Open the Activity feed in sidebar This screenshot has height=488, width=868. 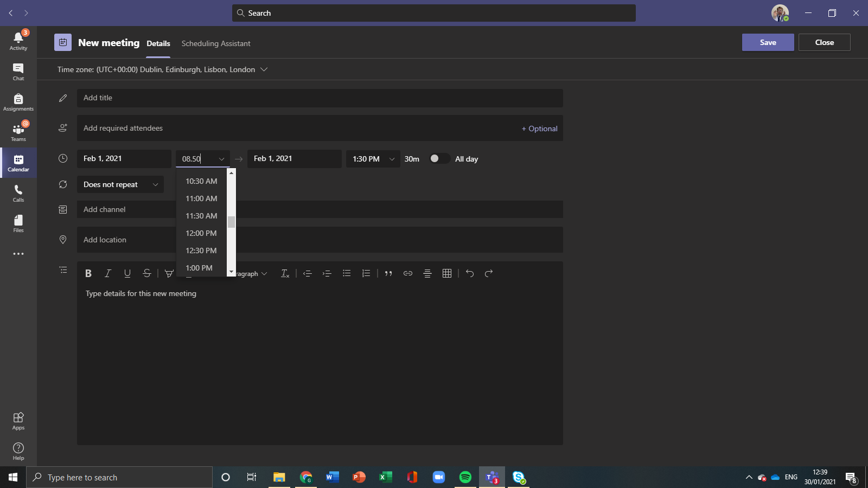point(18,41)
